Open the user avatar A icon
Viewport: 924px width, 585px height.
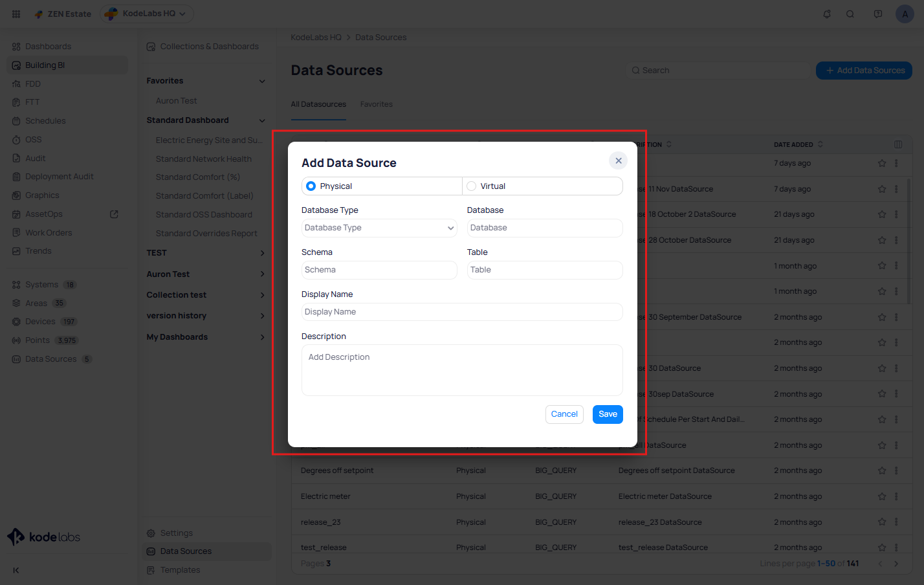(905, 14)
